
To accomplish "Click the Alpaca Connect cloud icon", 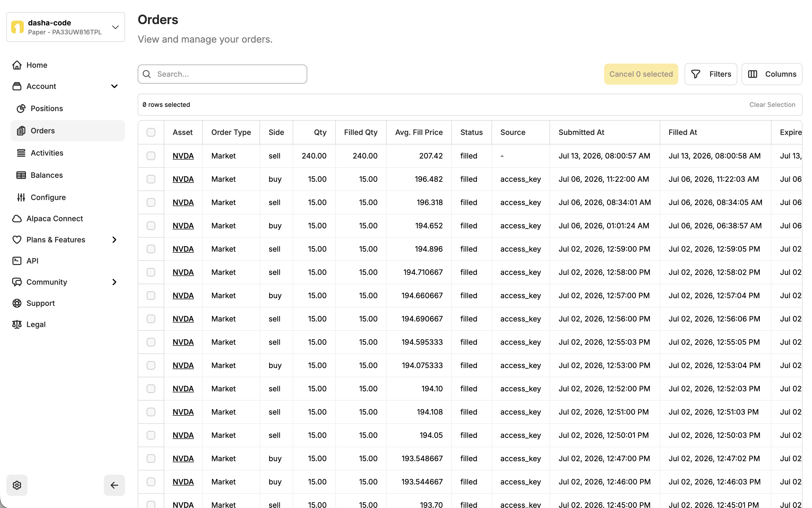I will click(x=17, y=219).
